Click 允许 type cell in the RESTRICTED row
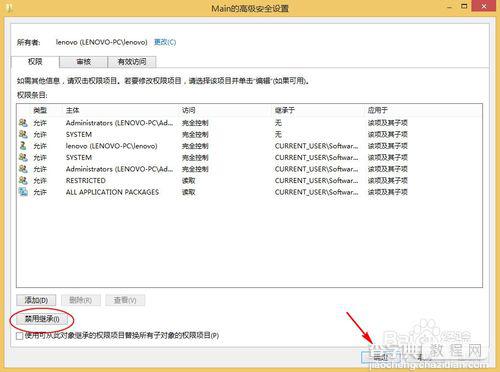 pyautogui.click(x=40, y=181)
